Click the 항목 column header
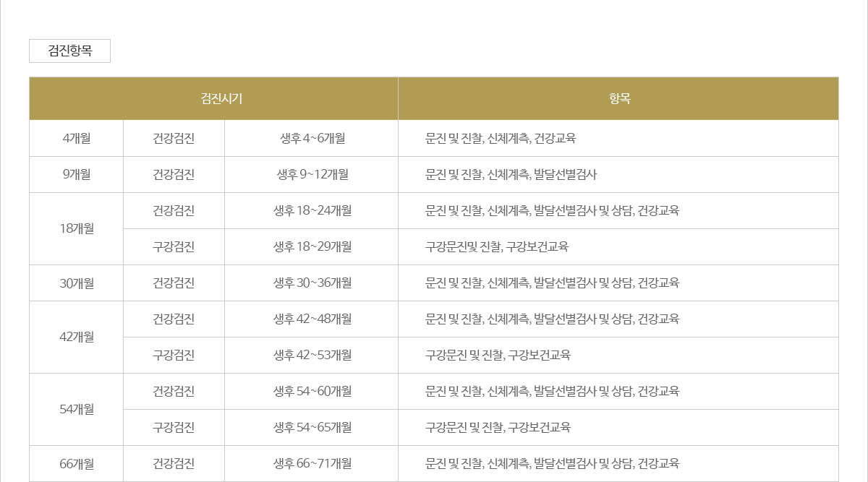868x482 pixels. [x=618, y=99]
